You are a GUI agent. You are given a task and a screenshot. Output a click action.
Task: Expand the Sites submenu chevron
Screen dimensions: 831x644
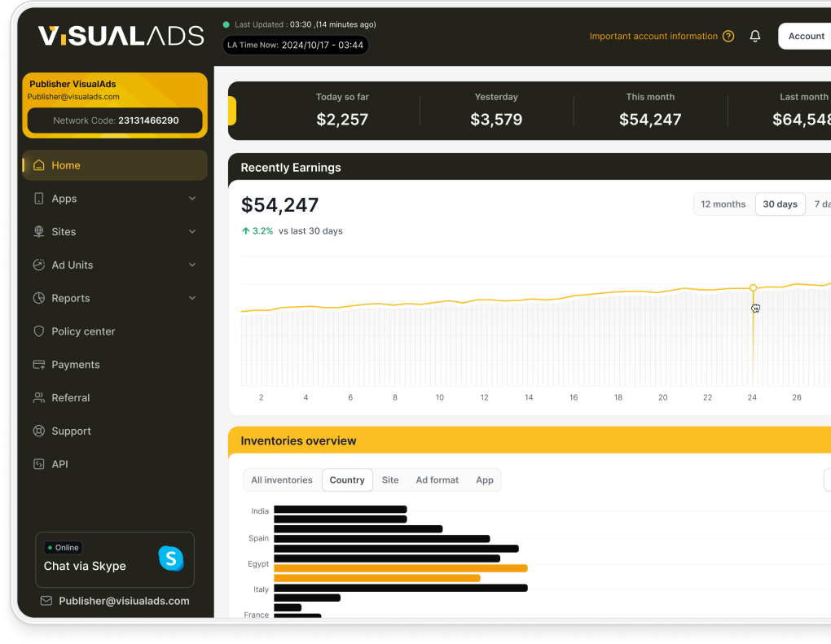(192, 231)
